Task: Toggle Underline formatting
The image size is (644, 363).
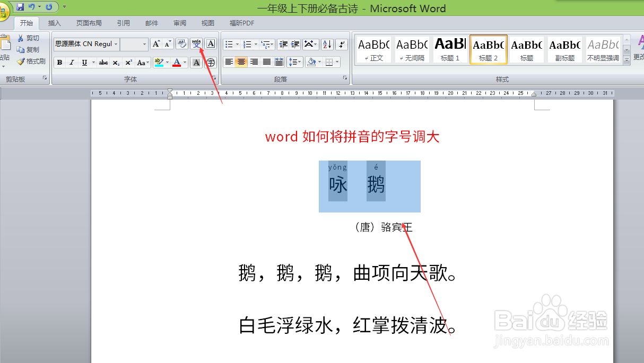Action: [x=84, y=63]
